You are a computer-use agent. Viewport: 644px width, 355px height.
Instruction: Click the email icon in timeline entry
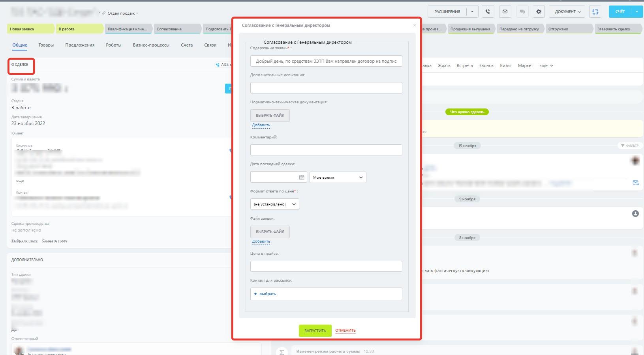(x=635, y=183)
